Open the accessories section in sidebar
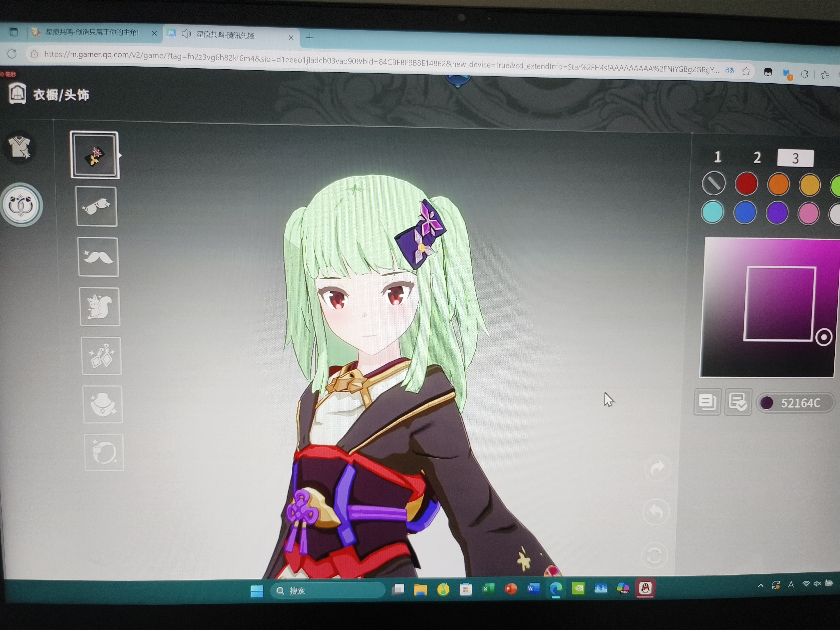The width and height of the screenshot is (840, 630). (x=21, y=205)
